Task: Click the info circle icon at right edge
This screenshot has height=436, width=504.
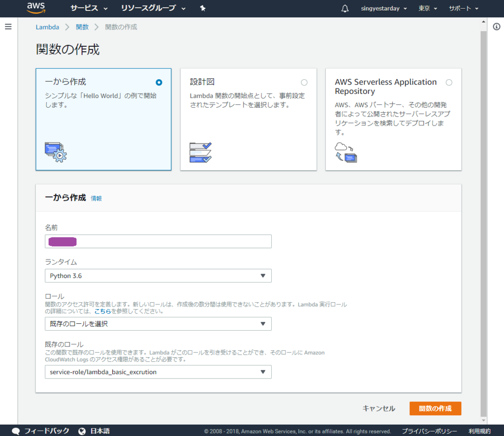Action: tap(497, 27)
